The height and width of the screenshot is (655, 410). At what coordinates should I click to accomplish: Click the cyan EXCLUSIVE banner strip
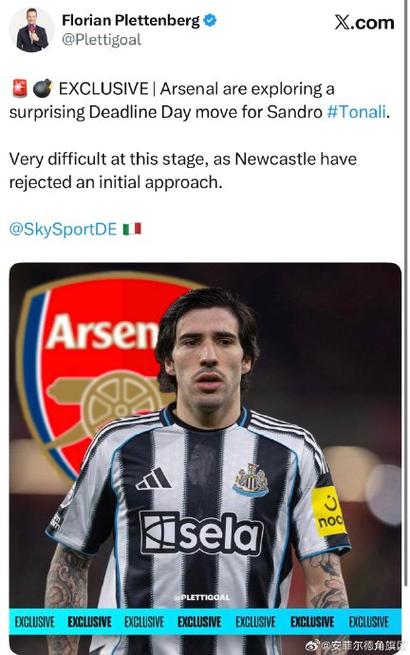(205, 622)
